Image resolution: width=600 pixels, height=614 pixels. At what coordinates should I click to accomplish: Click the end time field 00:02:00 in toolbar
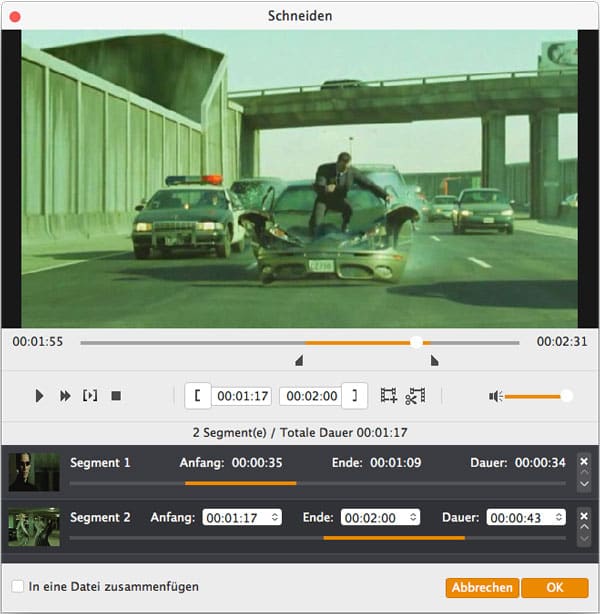coord(311,396)
